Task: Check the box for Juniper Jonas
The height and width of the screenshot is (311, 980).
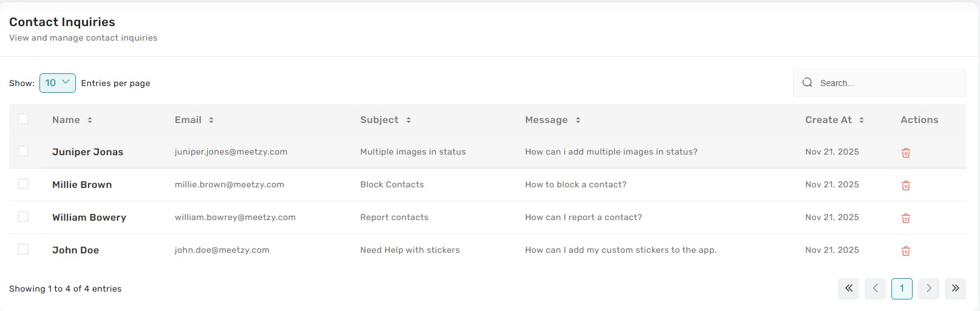Action: [x=23, y=151]
